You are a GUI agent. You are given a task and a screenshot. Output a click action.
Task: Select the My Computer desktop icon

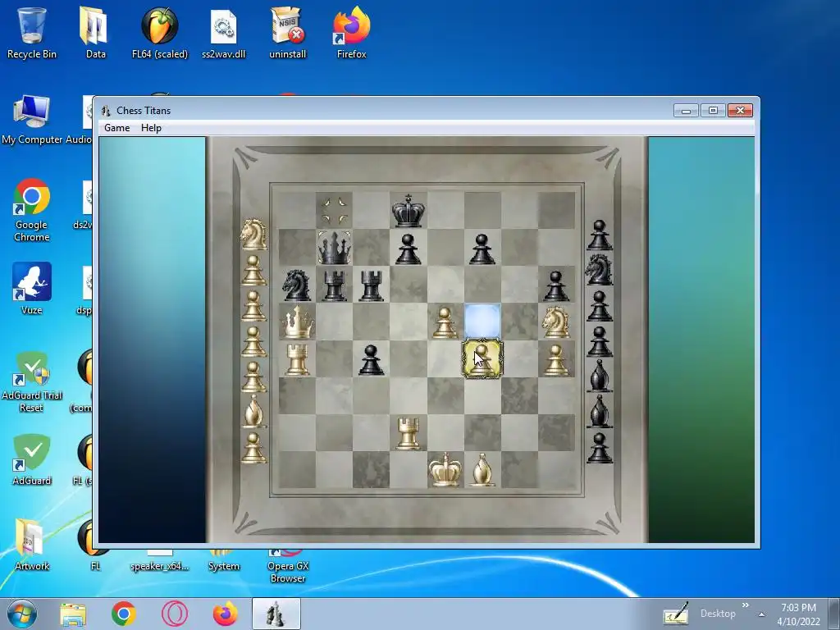[x=32, y=119]
